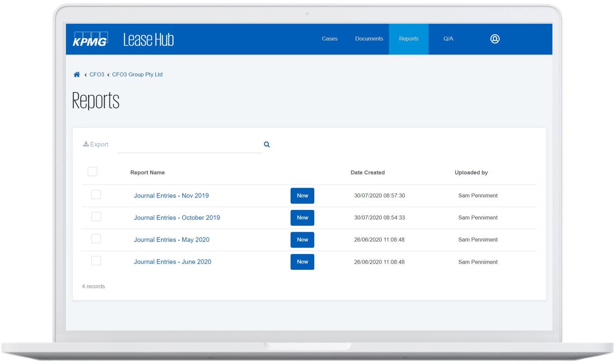Click the home icon in breadcrumb
This screenshot has height=364, width=616.
77,75
